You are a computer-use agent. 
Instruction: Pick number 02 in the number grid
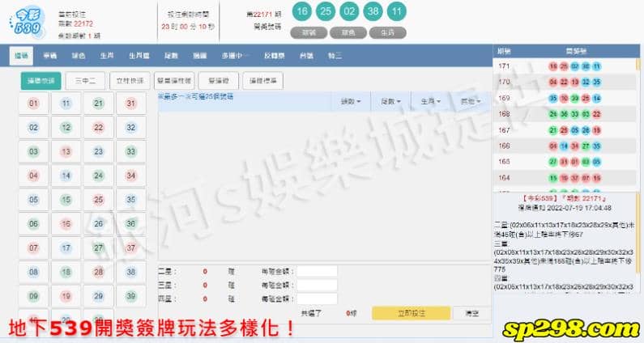34,127
